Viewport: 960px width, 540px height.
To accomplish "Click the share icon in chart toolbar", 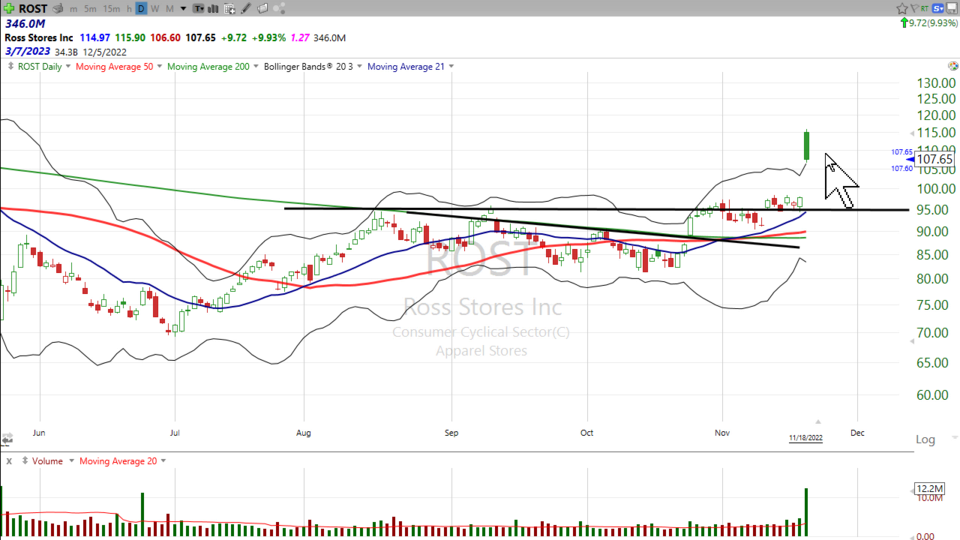I will pos(279,9).
